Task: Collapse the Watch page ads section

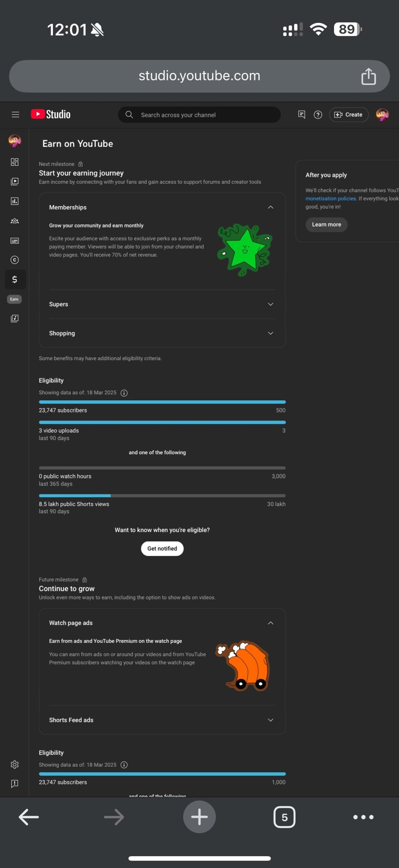Action: (x=270, y=623)
